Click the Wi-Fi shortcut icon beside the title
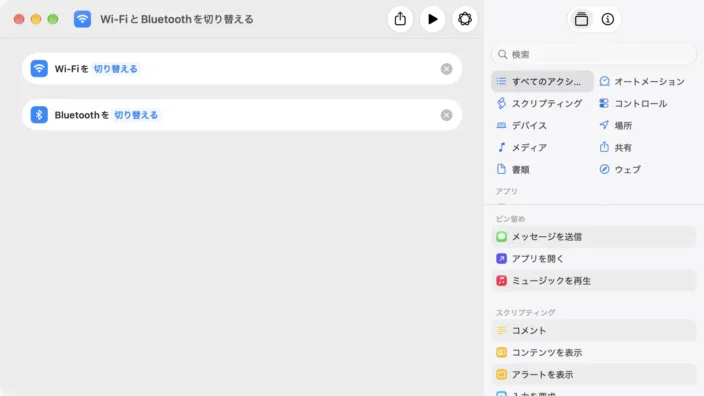This screenshot has height=396, width=704. (82, 19)
